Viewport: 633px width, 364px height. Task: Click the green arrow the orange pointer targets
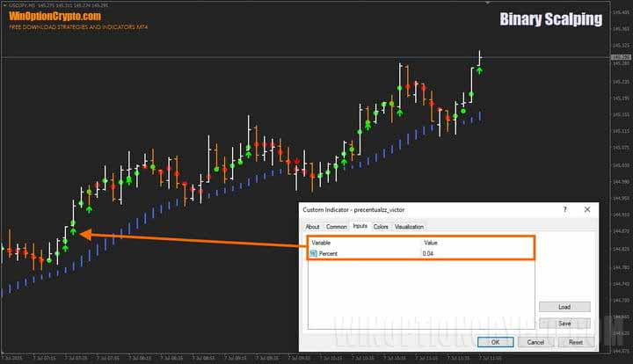(74, 234)
